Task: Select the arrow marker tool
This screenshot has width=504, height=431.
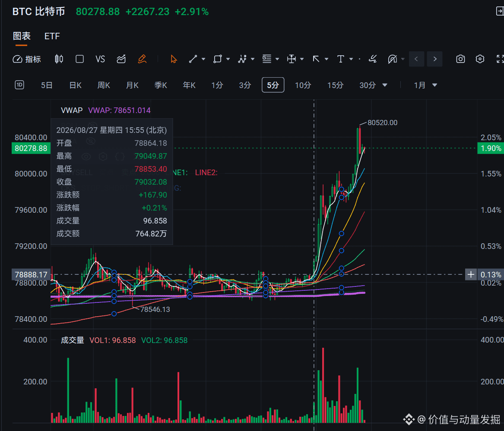Action: [316, 59]
